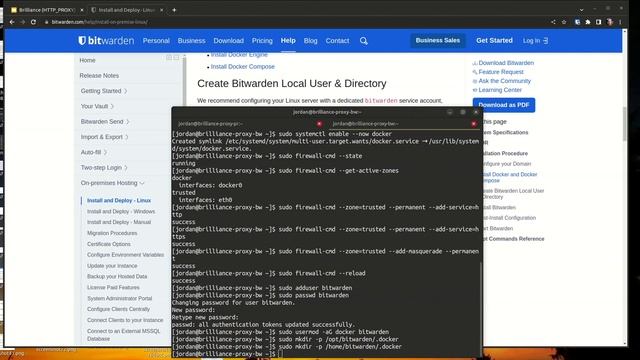Open the extensions puzzle icon in Chrome toolbar
The width and height of the screenshot is (640, 360).
[588, 22]
